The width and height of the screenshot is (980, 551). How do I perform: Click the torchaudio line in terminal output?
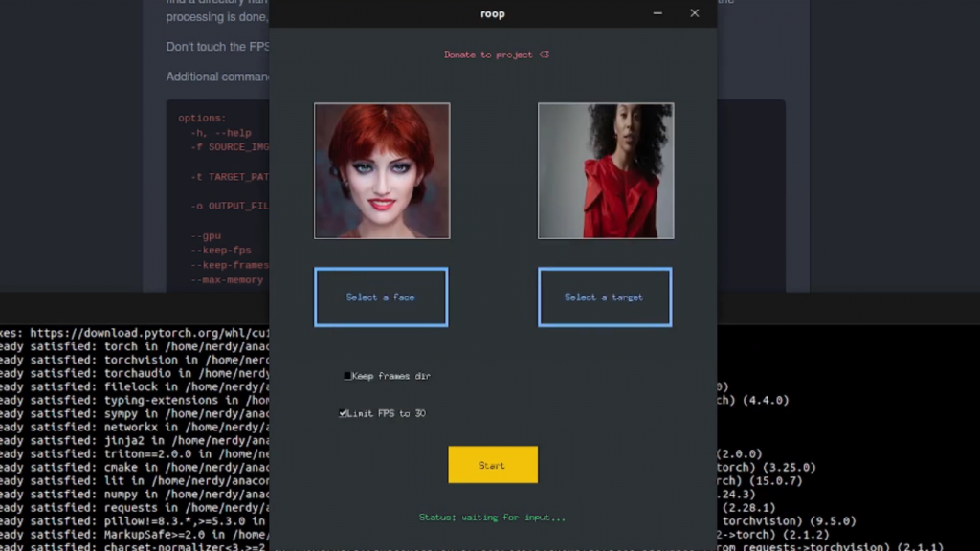pos(134,373)
